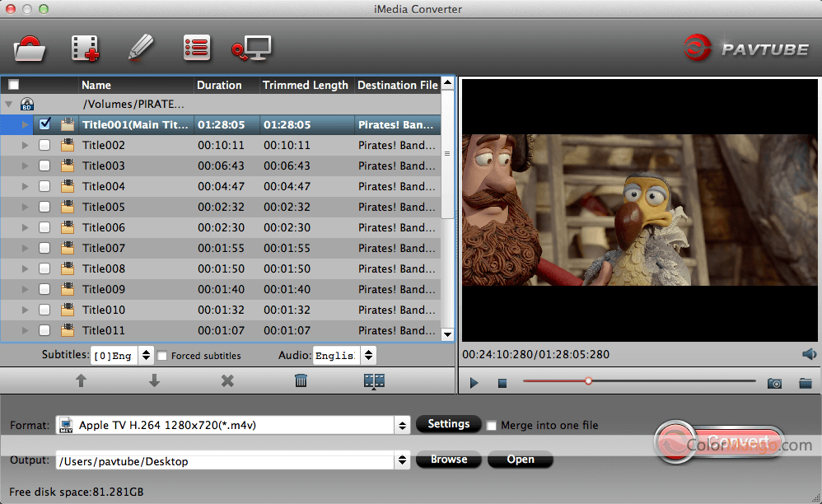The height and width of the screenshot is (504, 822).
Task: Open the Subtitles dropdown
Action: (147, 355)
